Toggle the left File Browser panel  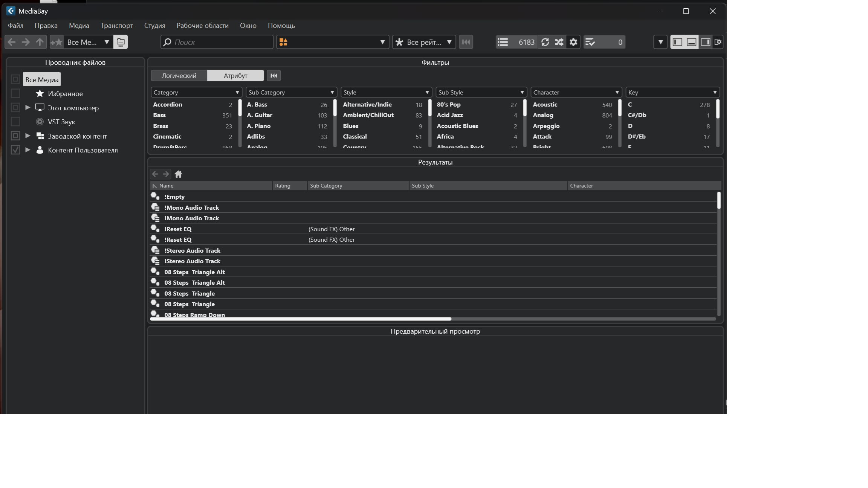pyautogui.click(x=677, y=42)
